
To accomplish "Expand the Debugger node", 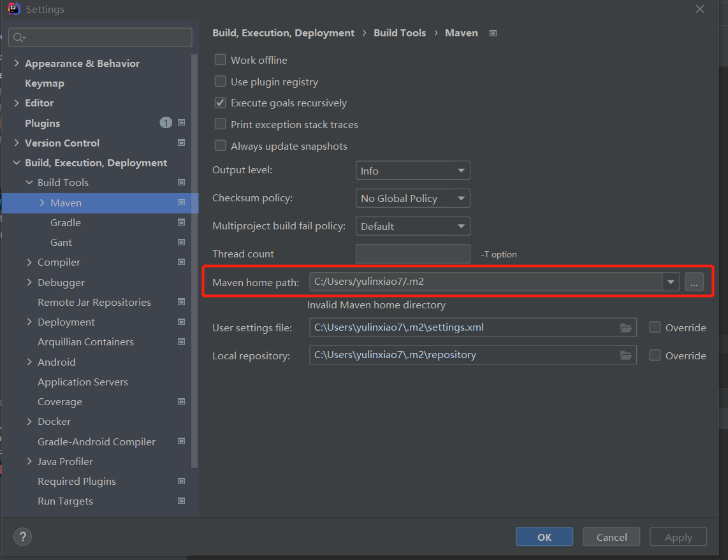I will [x=29, y=282].
